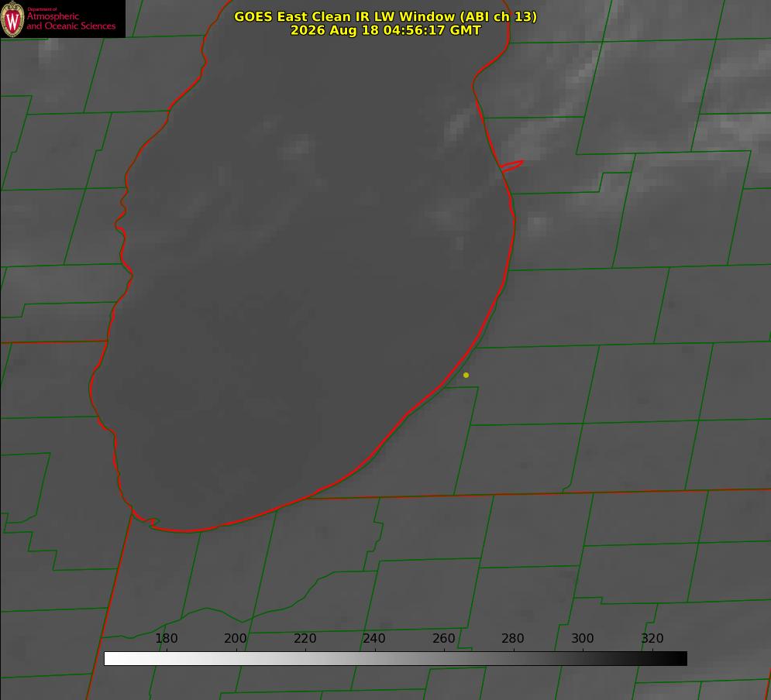The image size is (771, 700).
Task: Click the 320 label on the colorbar
Action: (x=652, y=638)
